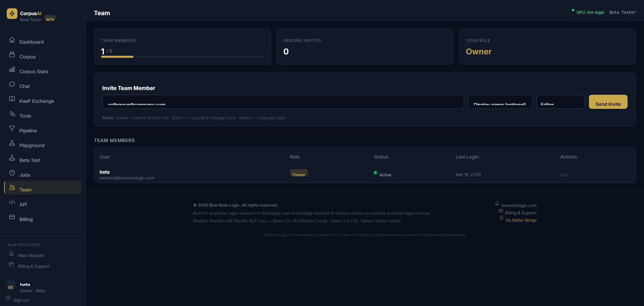Click the KaaP Exchange book icon
644x306 pixels.
coord(12,99)
